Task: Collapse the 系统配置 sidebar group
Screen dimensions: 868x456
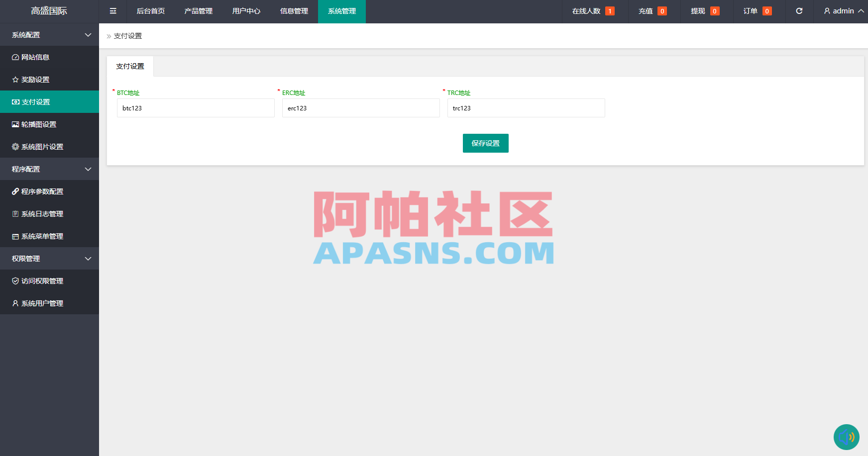Action: (x=49, y=35)
